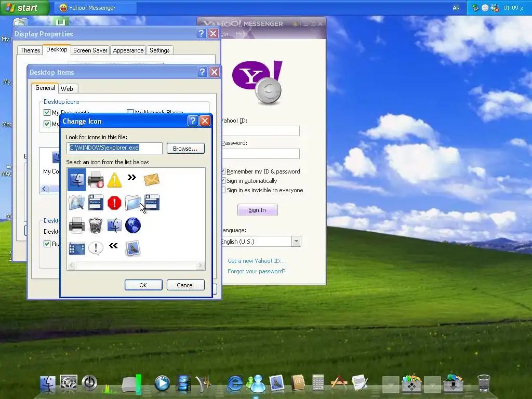Screen dimensions: 532x399
Task: Launch the blue media player dock icon
Action: [x=162, y=383]
